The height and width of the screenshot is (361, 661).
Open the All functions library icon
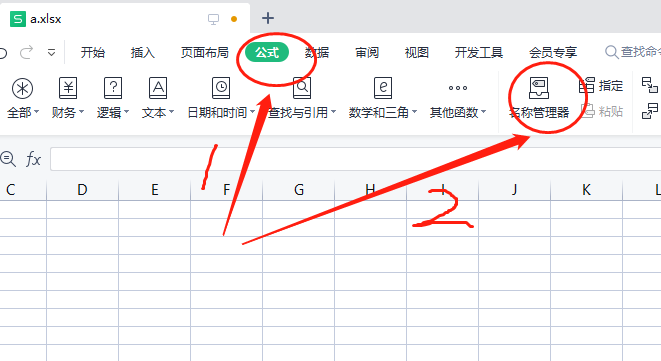tap(22, 89)
